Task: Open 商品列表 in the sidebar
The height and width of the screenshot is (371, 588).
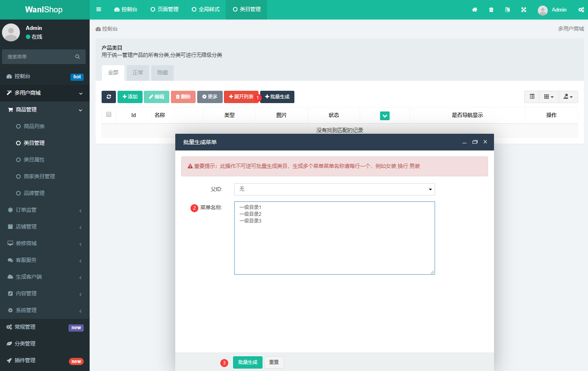Action: [x=45, y=127]
